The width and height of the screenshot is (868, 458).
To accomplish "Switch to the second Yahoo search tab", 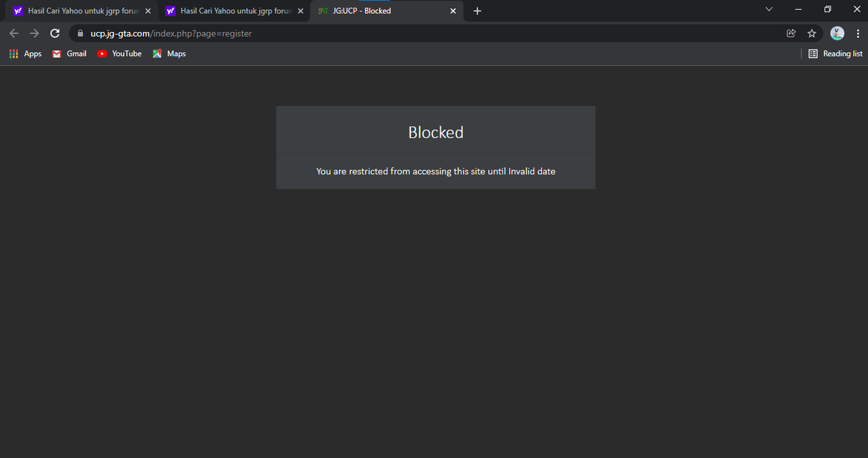I will [x=234, y=11].
